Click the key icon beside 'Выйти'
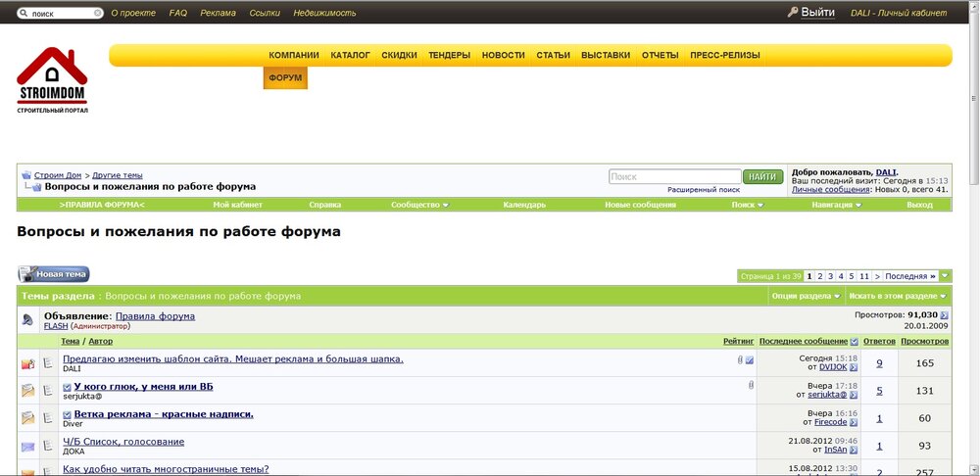Viewport: 980px width, 476px height. pos(793,13)
